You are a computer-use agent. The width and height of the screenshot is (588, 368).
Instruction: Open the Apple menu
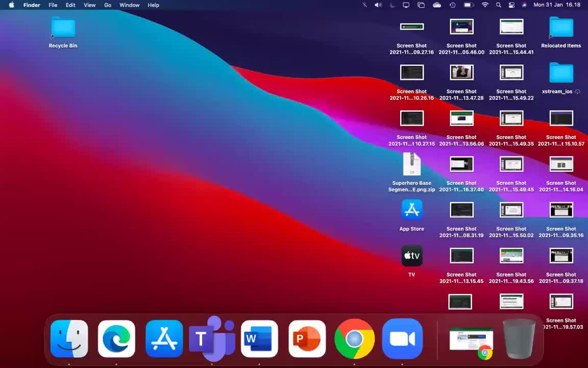(x=12, y=5)
